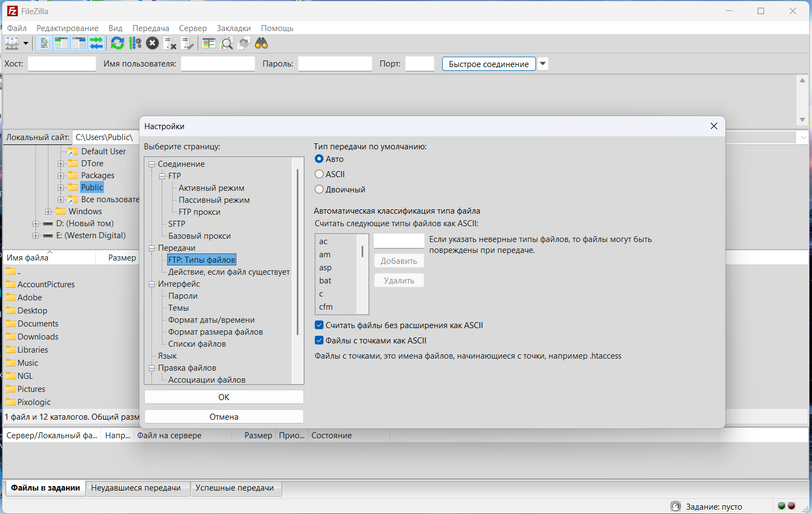Viewport: 812px width, 514px height.
Task: Click the binoculars file search icon
Action: pos(261,43)
